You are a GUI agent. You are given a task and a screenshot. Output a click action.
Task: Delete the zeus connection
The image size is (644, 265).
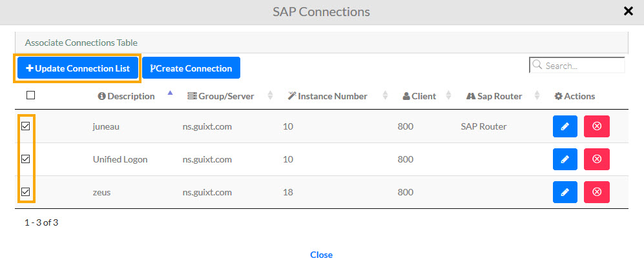pos(597,192)
